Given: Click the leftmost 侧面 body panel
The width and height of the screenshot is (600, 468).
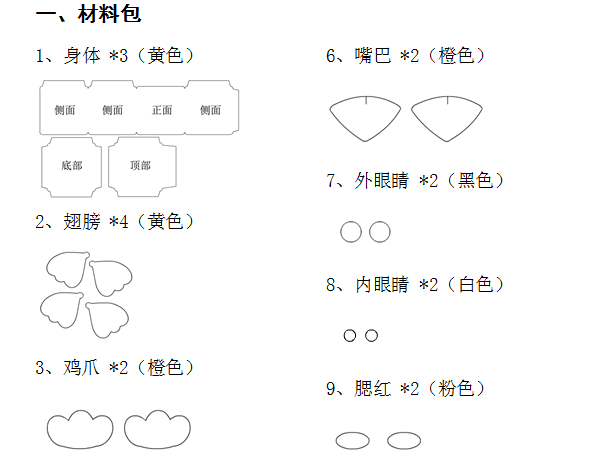Looking at the screenshot, I should (64, 108).
